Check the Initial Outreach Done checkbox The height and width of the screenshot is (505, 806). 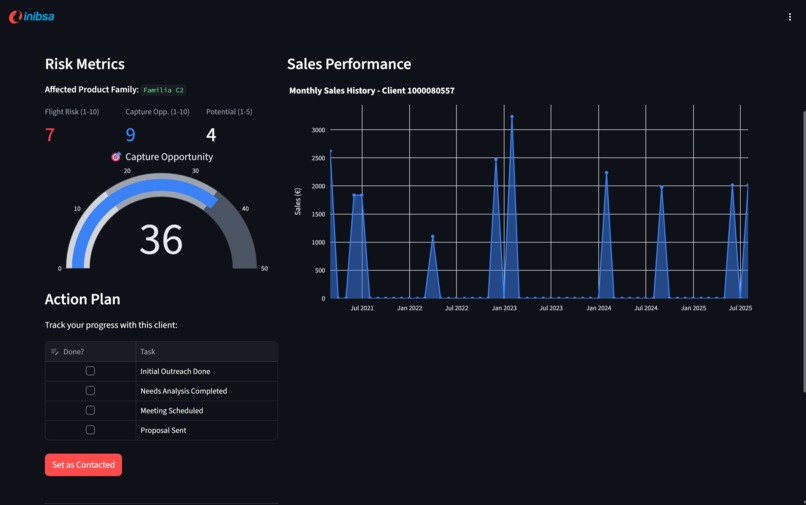pos(90,371)
